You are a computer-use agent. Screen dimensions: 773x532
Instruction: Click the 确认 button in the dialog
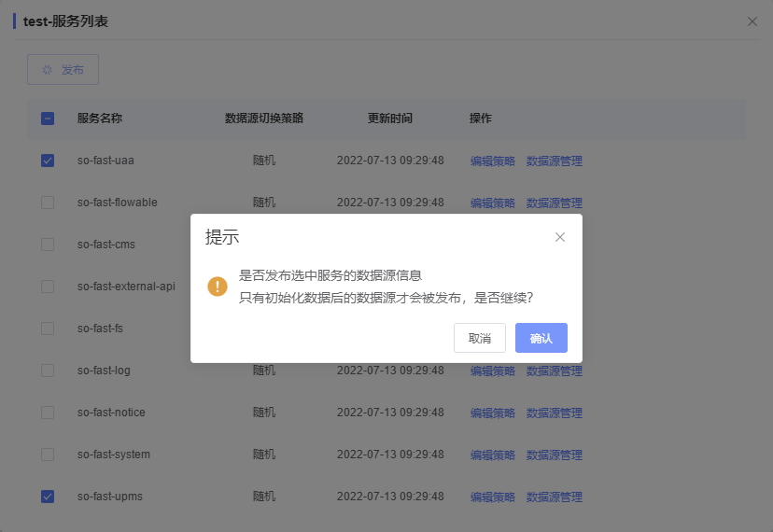pos(541,338)
